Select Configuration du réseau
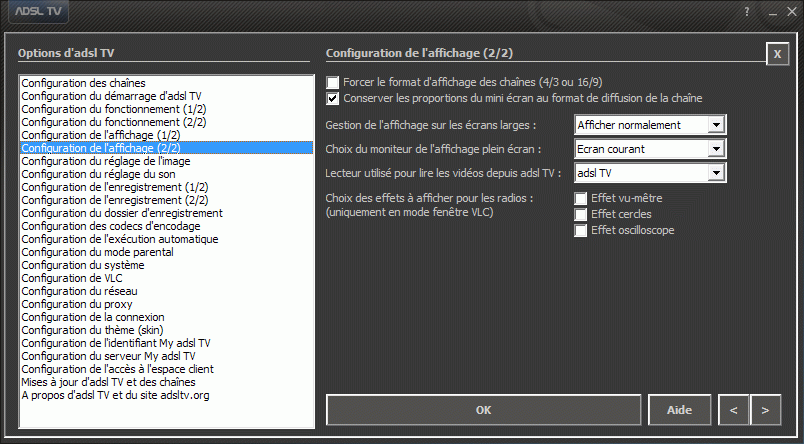This screenshot has width=804, height=444. 167,291
